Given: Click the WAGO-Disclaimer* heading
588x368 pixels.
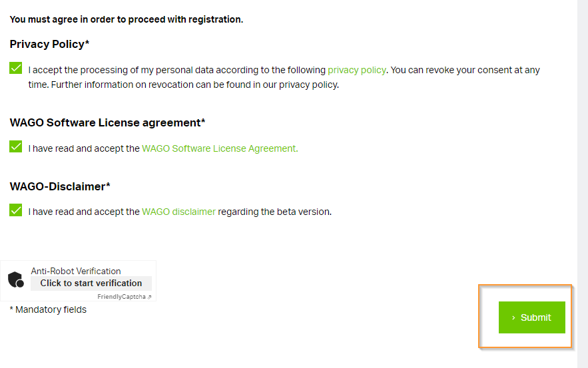Looking at the screenshot, I should point(60,186).
